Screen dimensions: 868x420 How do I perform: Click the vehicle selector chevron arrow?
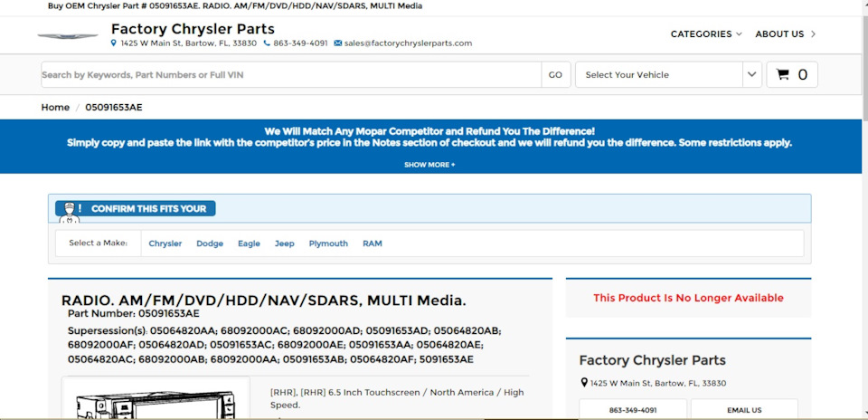pyautogui.click(x=751, y=74)
